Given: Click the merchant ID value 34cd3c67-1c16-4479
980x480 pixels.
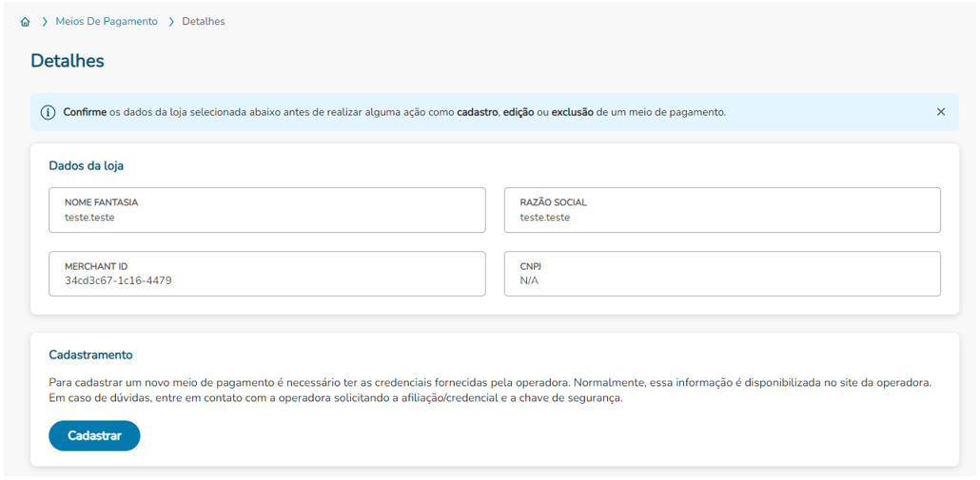Looking at the screenshot, I should click(118, 281).
